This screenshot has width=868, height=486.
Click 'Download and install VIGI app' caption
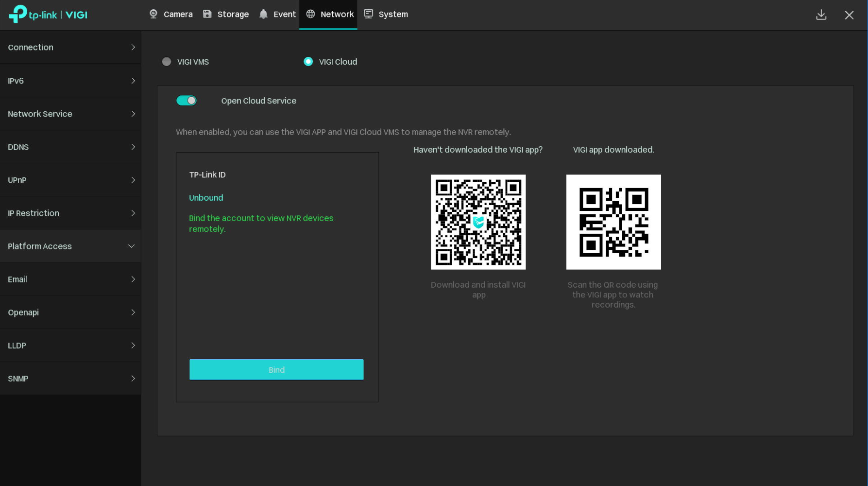tap(478, 290)
